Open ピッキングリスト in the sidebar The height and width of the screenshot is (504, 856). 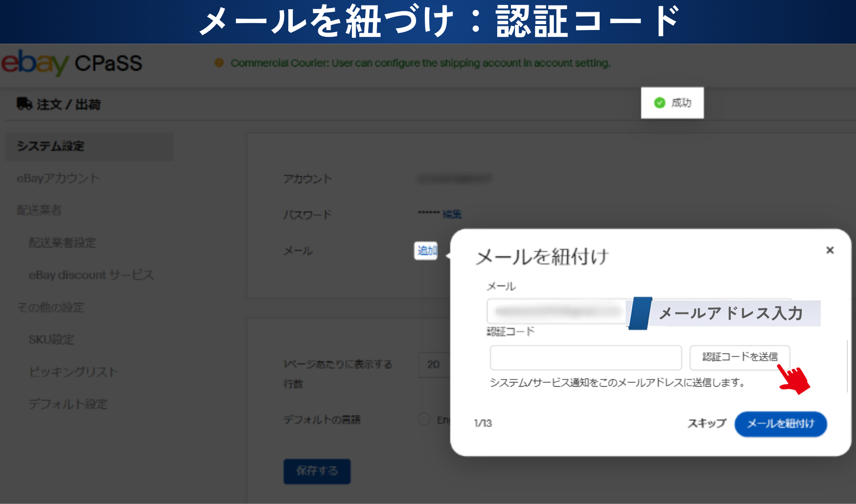(x=74, y=372)
